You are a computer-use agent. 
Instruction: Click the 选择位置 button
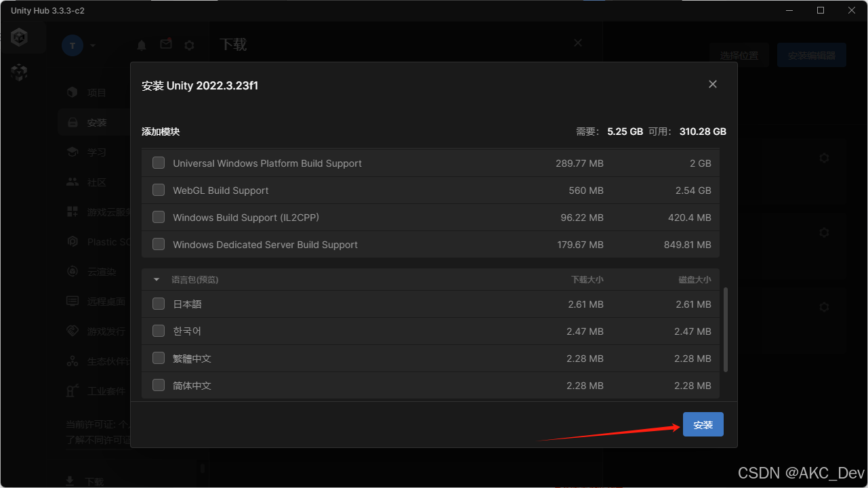(739, 56)
